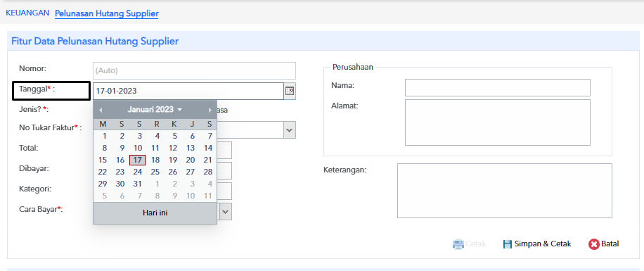Expand the Januari 2023 month selector

click(x=155, y=109)
